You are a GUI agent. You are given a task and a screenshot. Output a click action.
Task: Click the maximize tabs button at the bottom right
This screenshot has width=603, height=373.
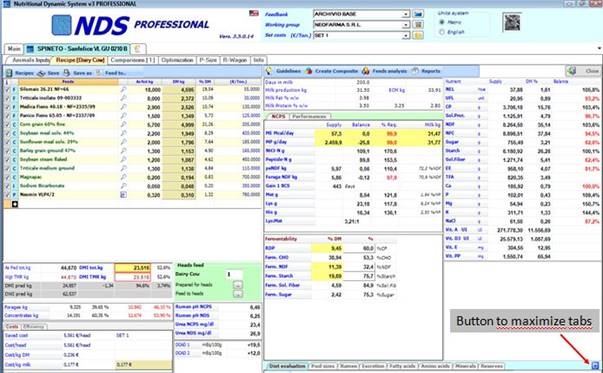coord(595,365)
